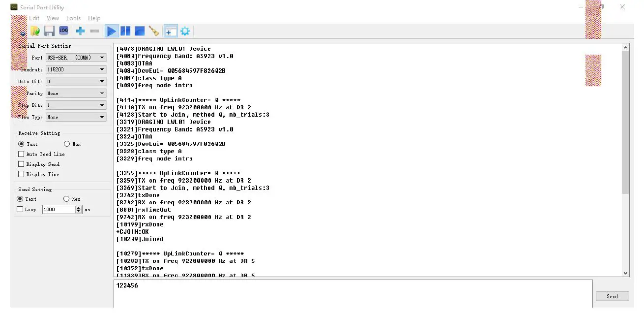Open the Stop Bits dropdown
The height and width of the screenshot is (315, 644).
tap(76, 105)
